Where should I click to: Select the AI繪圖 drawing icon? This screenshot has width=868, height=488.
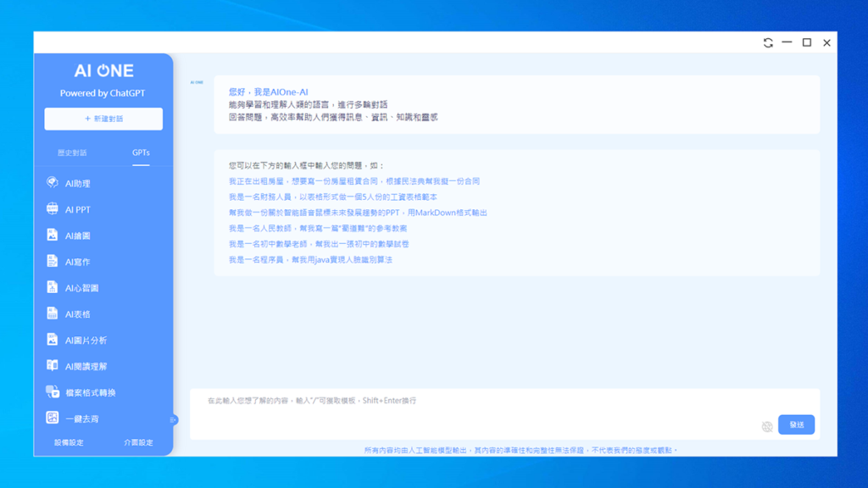(53, 236)
